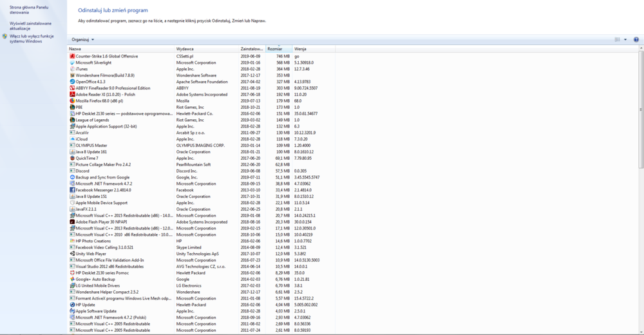Image resolution: width=644 pixels, height=335 pixels.
Task: Click the LG United Mobile Drivers icon
Action: 72,285
